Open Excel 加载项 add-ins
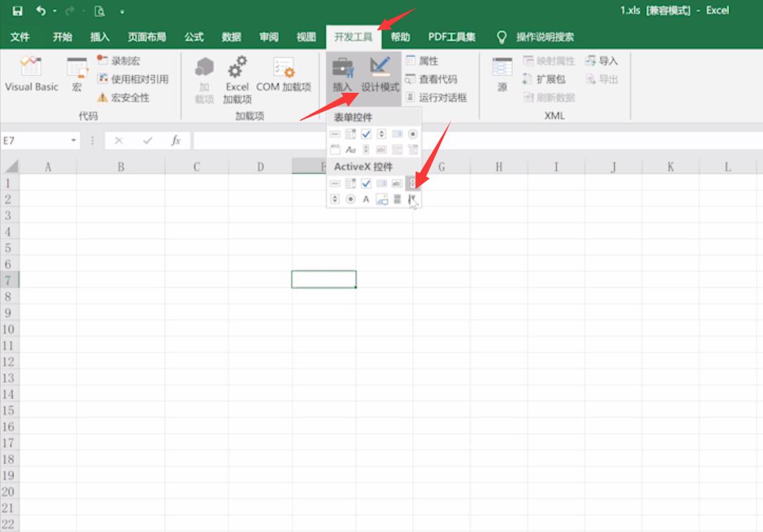Viewport: 763px width, 532px height. click(x=237, y=79)
